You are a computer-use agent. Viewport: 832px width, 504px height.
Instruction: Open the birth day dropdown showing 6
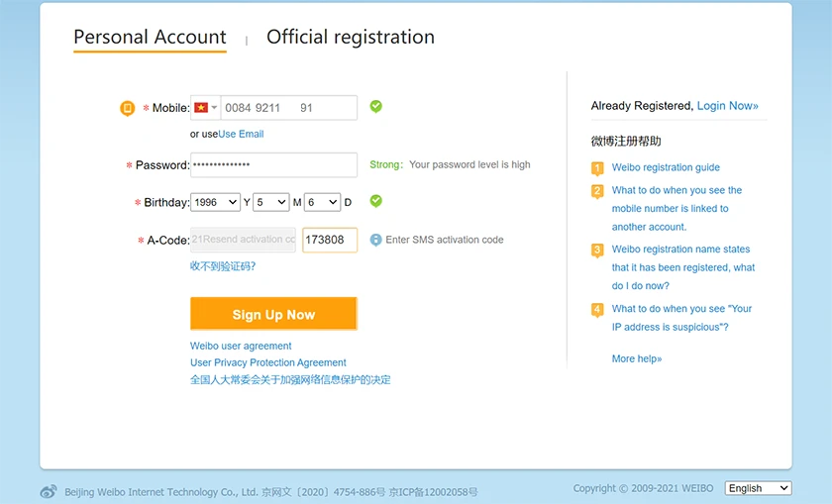tap(322, 202)
